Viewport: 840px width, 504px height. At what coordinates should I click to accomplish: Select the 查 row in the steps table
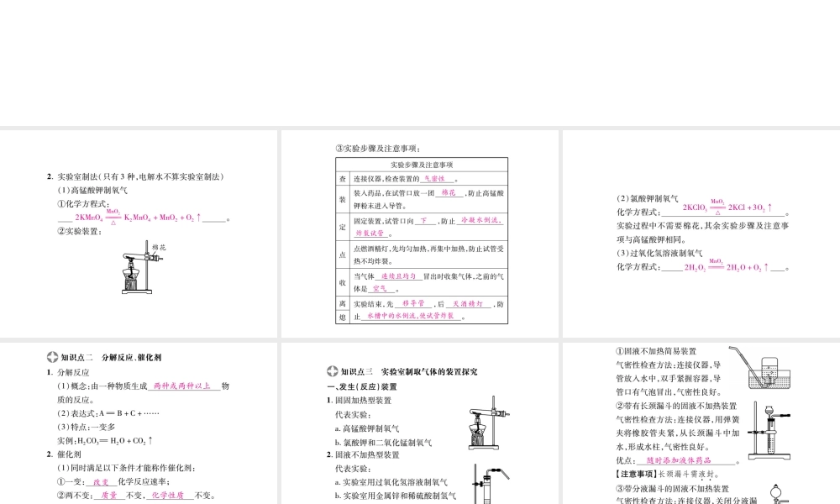click(x=343, y=177)
